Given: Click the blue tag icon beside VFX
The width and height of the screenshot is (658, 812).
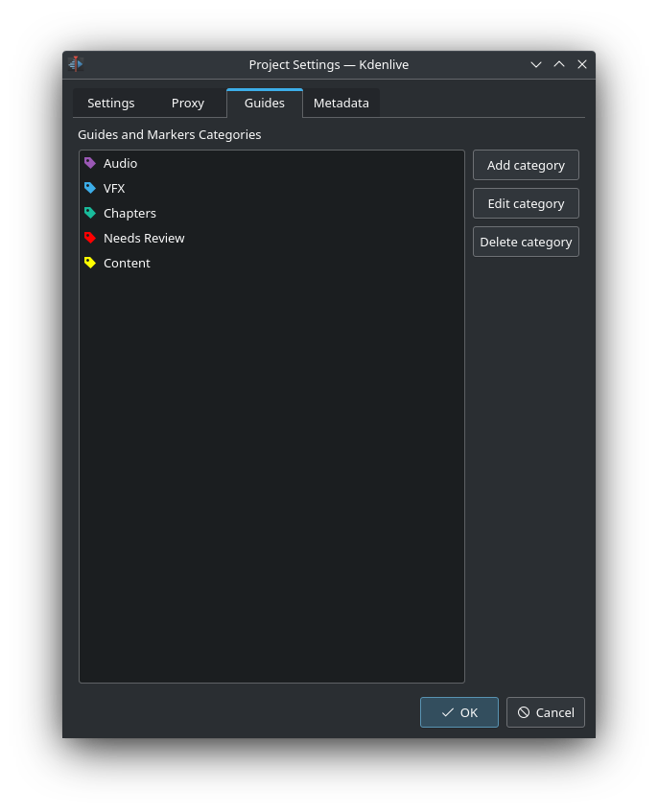Looking at the screenshot, I should [90, 188].
